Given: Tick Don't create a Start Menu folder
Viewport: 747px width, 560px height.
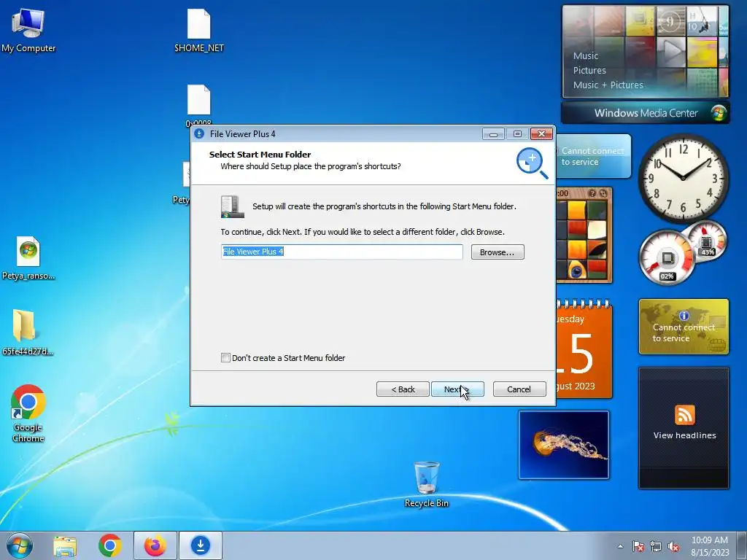Looking at the screenshot, I should click(x=226, y=357).
